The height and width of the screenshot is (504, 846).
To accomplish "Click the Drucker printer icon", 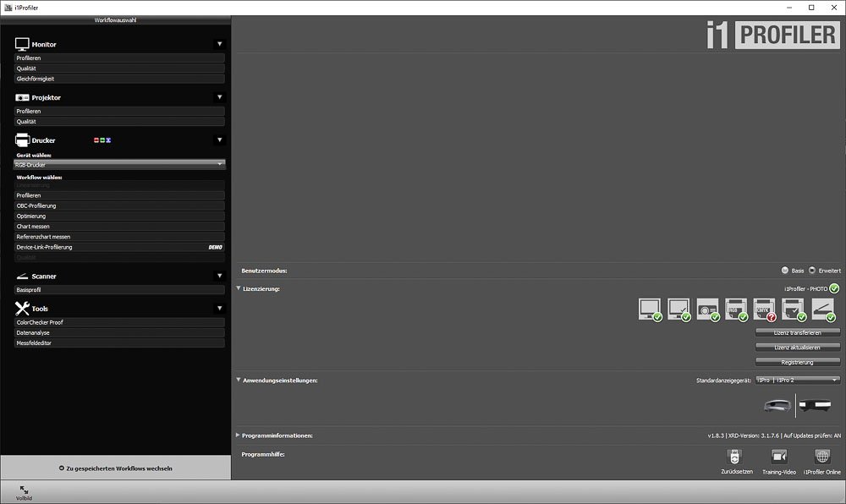I will 22,140.
